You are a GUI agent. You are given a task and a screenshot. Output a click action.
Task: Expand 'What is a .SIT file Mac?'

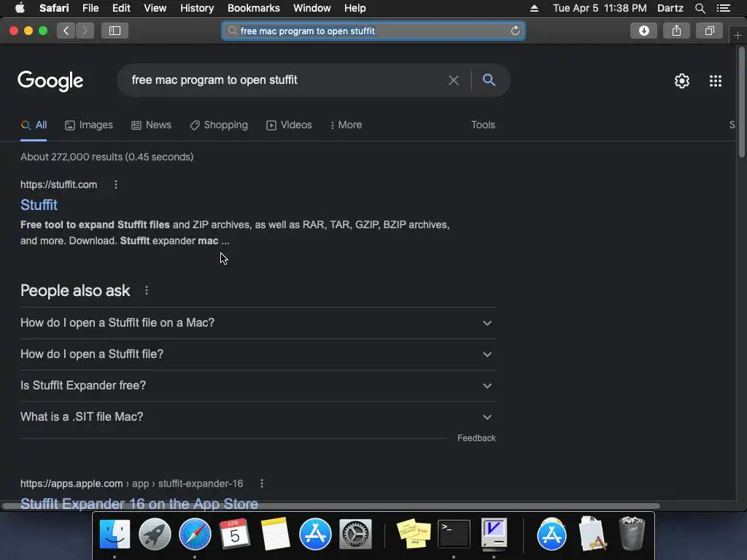tap(258, 417)
